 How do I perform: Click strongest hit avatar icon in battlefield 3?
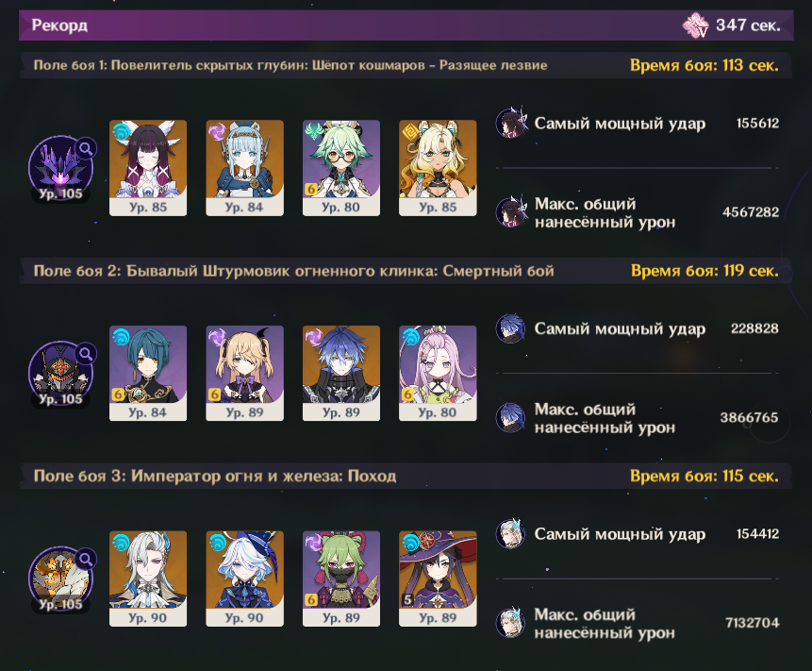(x=511, y=533)
